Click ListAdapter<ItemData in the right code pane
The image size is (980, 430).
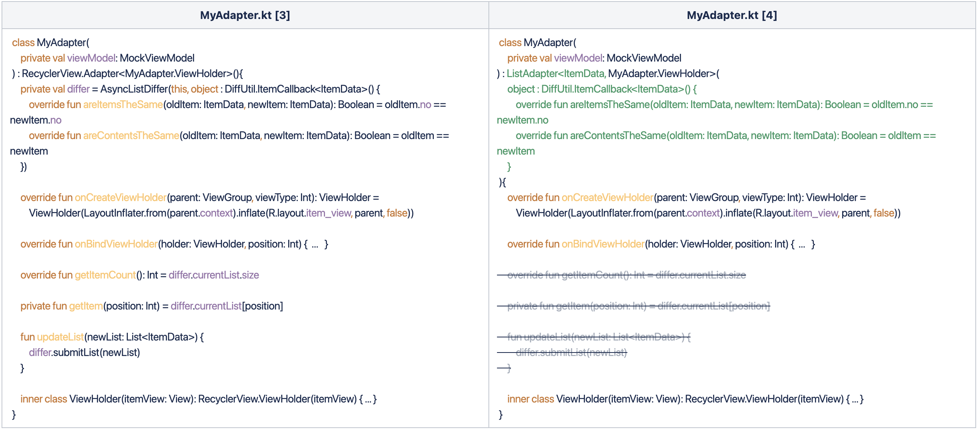pyautogui.click(x=556, y=74)
